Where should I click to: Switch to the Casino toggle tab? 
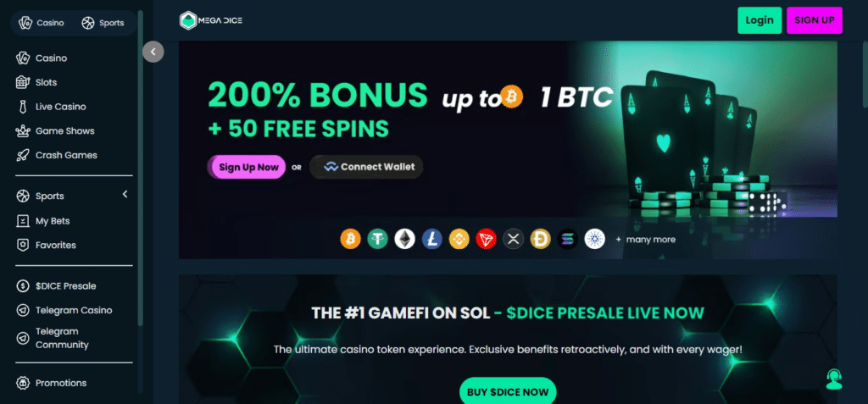click(42, 23)
